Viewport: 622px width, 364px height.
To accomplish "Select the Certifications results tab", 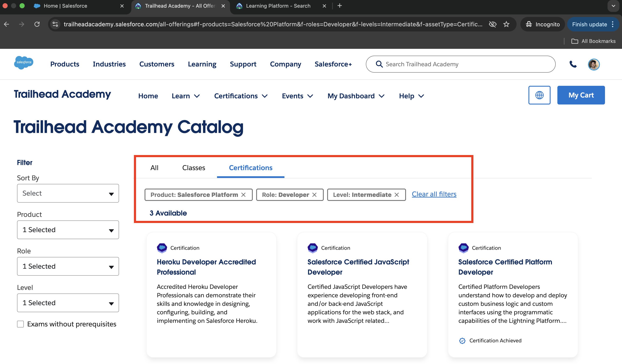I will [251, 168].
